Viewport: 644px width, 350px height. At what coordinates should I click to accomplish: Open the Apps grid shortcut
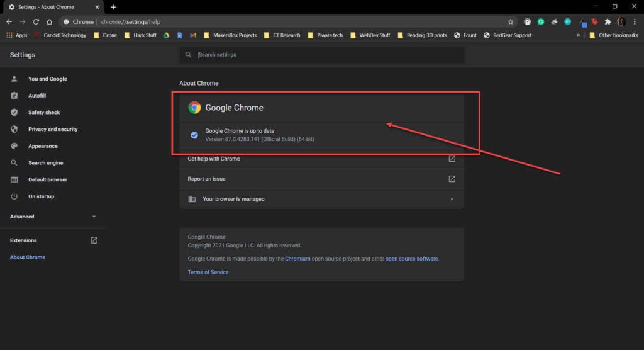click(x=17, y=35)
